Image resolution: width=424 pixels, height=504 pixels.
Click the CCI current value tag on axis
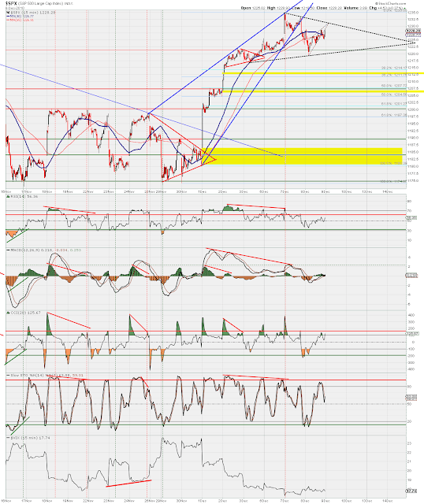pyautogui.click(x=411, y=334)
